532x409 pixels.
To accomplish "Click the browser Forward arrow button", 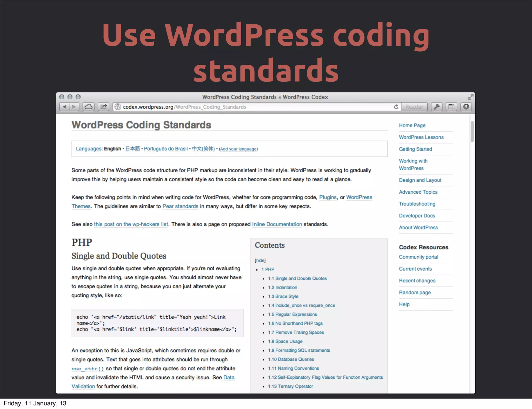I will point(74,107).
